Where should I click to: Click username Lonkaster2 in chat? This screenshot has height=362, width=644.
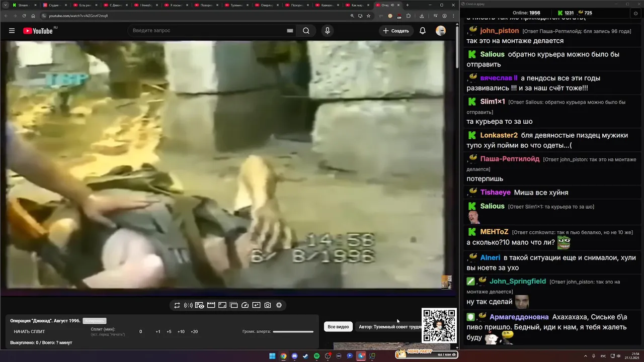pyautogui.click(x=499, y=135)
